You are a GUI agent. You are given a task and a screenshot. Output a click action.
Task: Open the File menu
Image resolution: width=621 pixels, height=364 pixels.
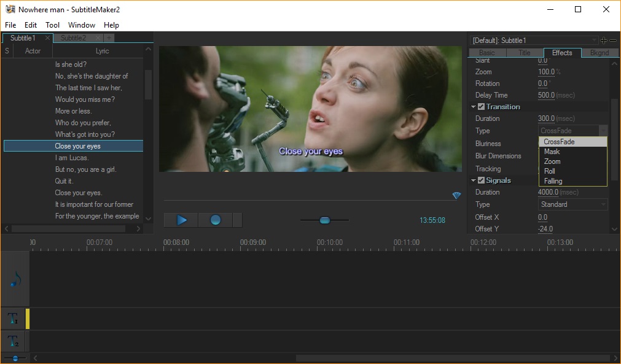click(10, 25)
